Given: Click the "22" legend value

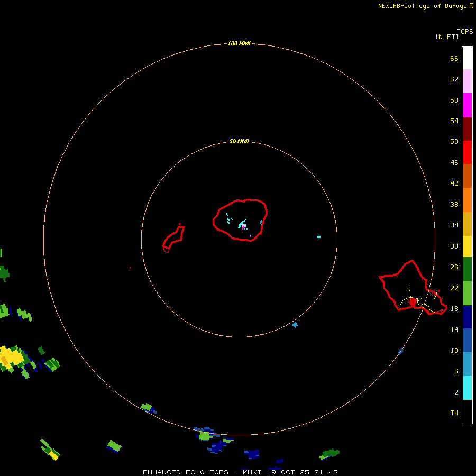Looking at the screenshot, I should pyautogui.click(x=454, y=288).
